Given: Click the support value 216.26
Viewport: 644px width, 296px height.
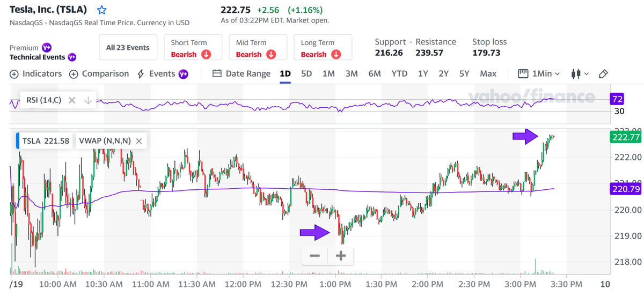Looking at the screenshot, I should click(389, 53).
